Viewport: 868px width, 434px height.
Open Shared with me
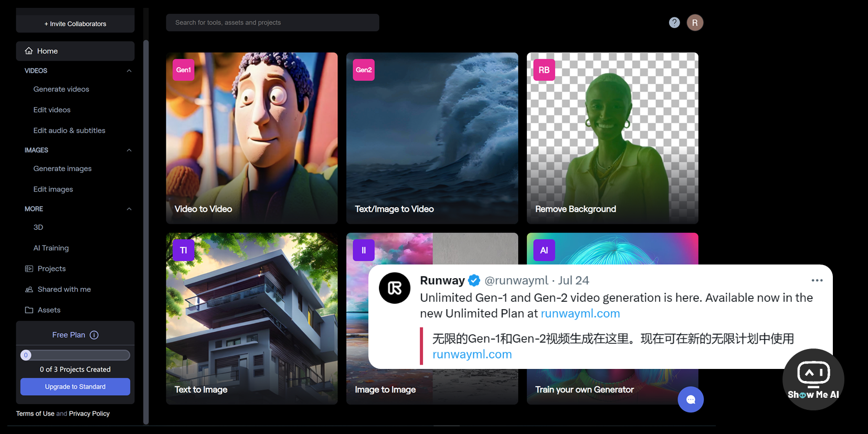coord(64,289)
